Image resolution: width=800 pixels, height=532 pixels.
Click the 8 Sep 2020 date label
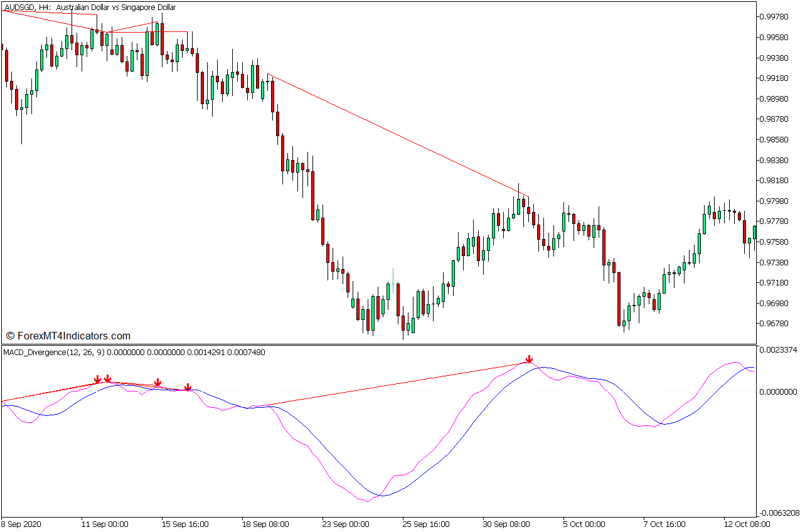[21, 524]
